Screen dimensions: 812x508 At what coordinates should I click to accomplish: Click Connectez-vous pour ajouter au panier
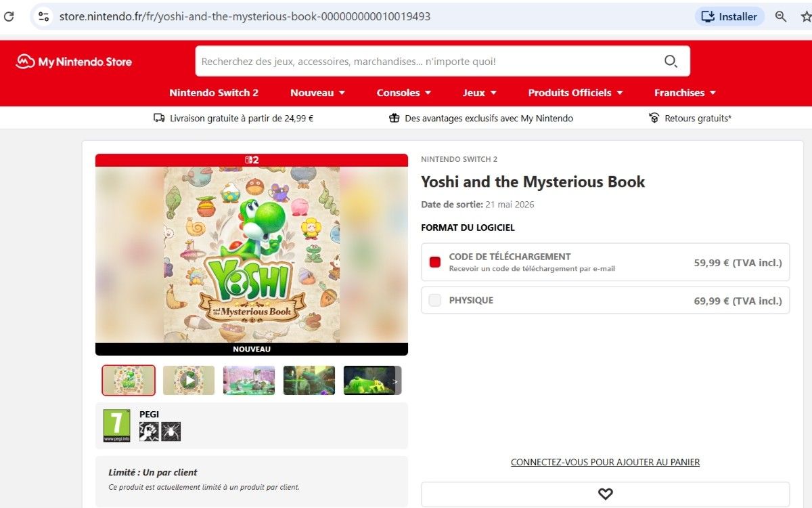pos(605,462)
